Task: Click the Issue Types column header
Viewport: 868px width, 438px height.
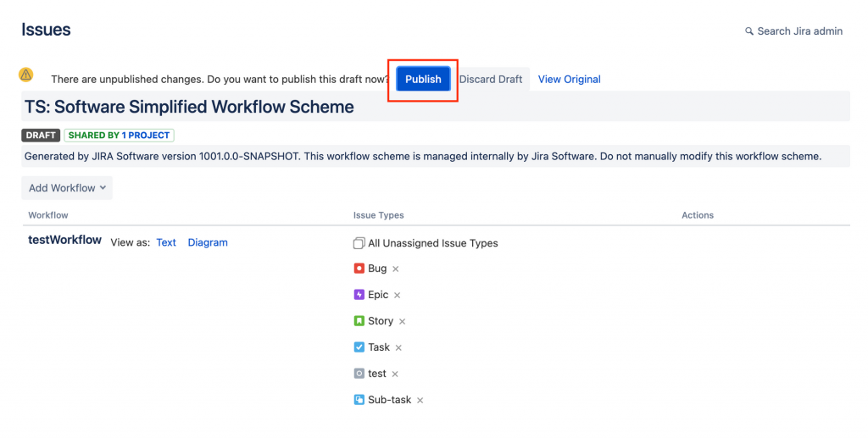Action: point(379,215)
